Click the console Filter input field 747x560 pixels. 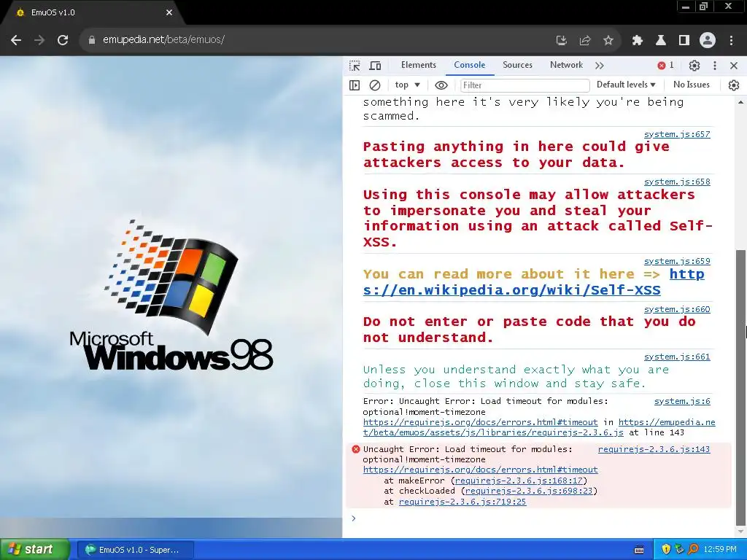click(525, 85)
